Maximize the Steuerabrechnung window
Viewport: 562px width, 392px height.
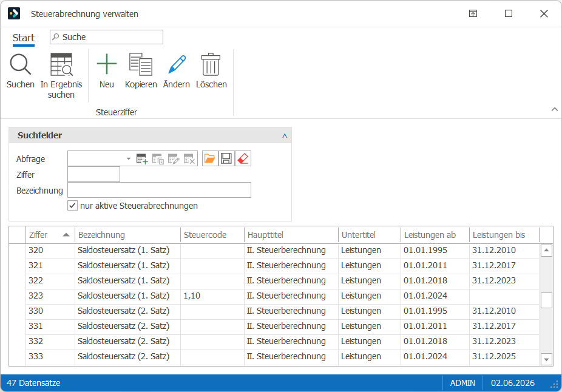509,13
